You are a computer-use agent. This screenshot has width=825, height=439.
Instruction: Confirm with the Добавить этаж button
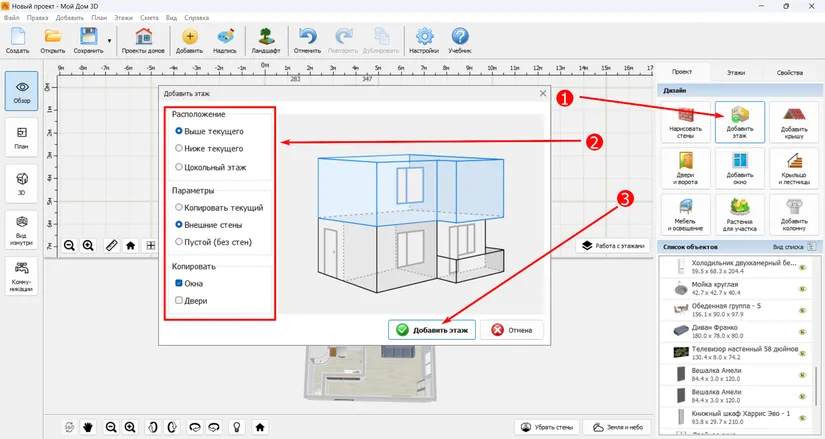point(432,330)
